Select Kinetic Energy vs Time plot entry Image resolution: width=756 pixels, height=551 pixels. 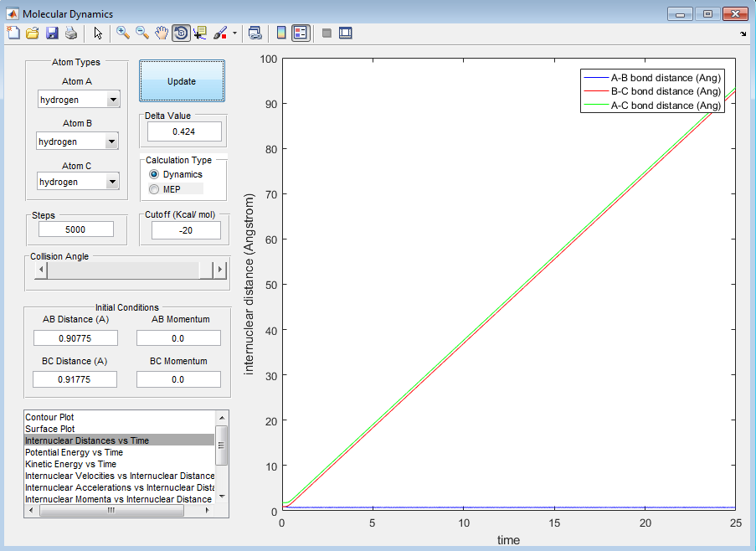70,464
